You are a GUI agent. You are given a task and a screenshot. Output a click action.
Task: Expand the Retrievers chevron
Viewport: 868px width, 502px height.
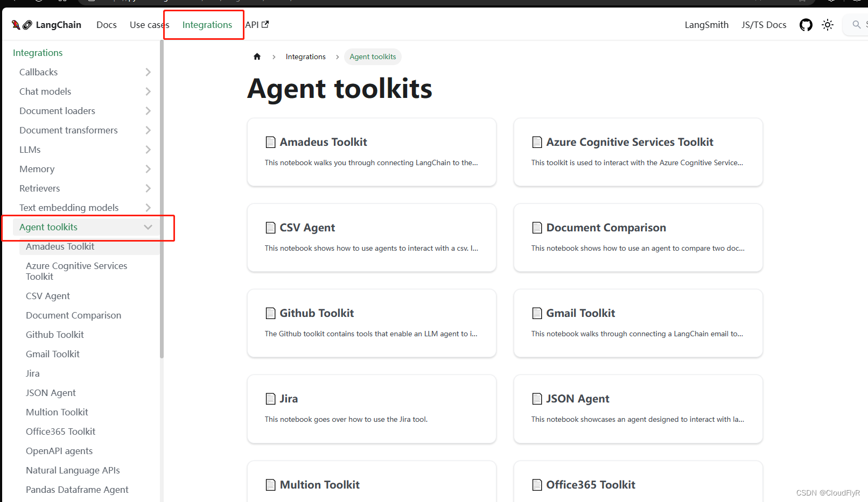pyautogui.click(x=148, y=188)
